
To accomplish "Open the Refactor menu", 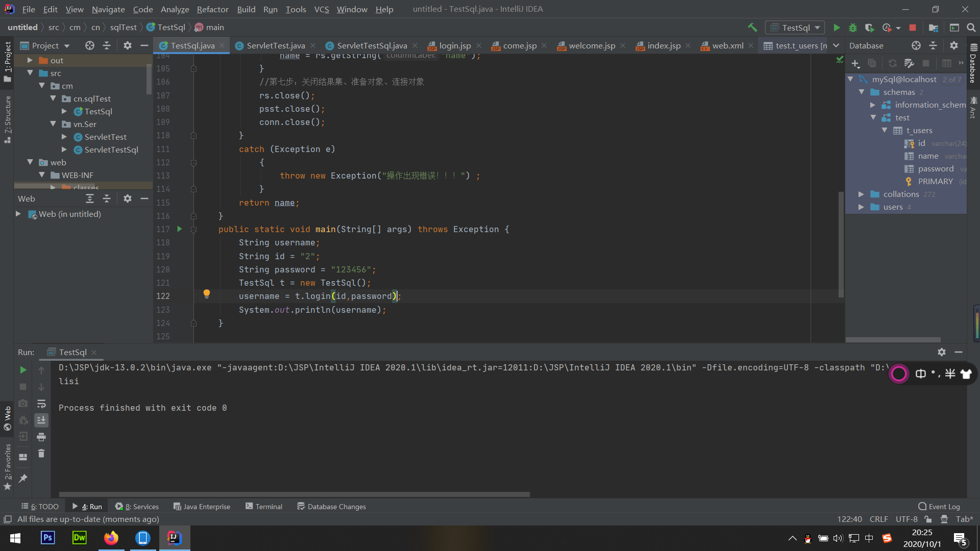I will [212, 9].
